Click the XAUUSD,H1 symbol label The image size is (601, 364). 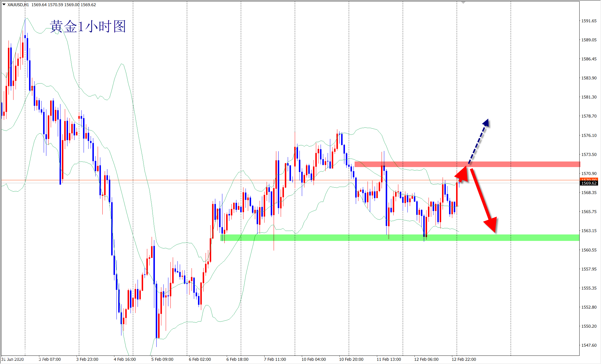point(18,5)
